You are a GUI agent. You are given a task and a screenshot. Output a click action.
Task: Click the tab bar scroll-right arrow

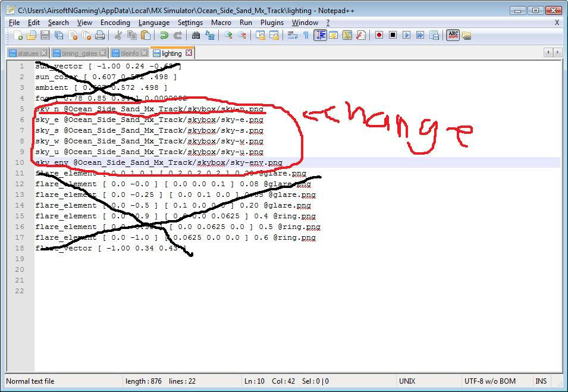[557, 52]
